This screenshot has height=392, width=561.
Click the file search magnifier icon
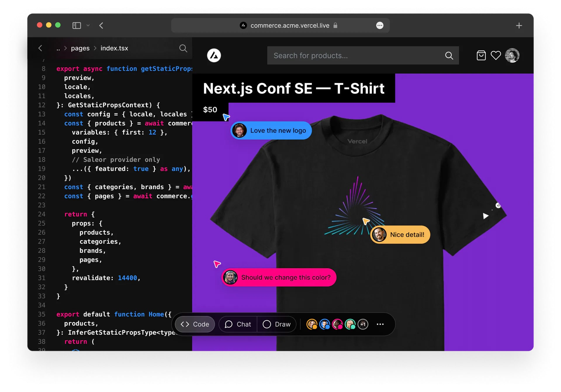pyautogui.click(x=184, y=48)
